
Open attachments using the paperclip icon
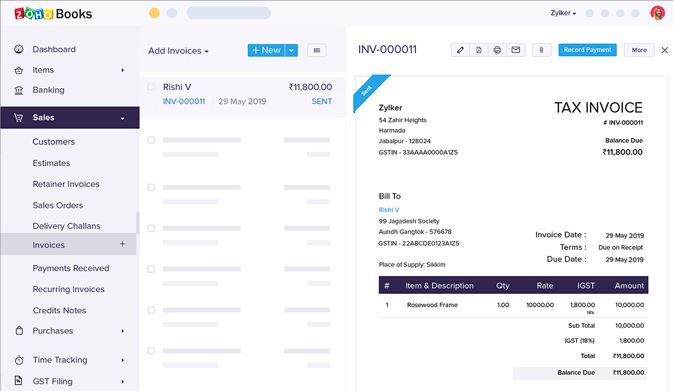(541, 50)
